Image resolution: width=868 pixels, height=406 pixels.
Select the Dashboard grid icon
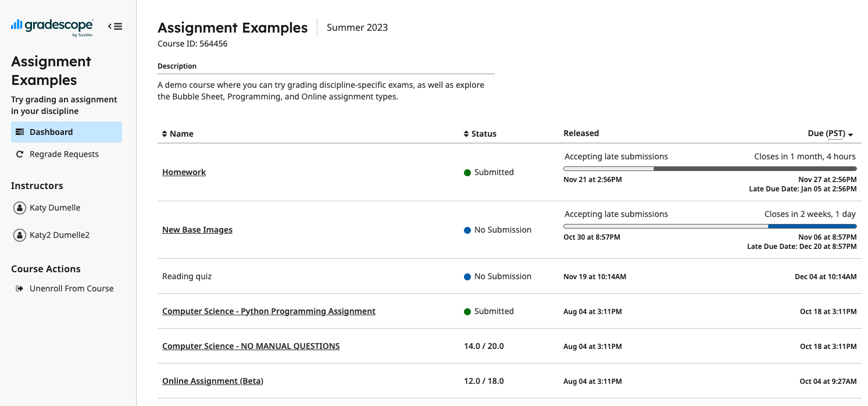20,132
